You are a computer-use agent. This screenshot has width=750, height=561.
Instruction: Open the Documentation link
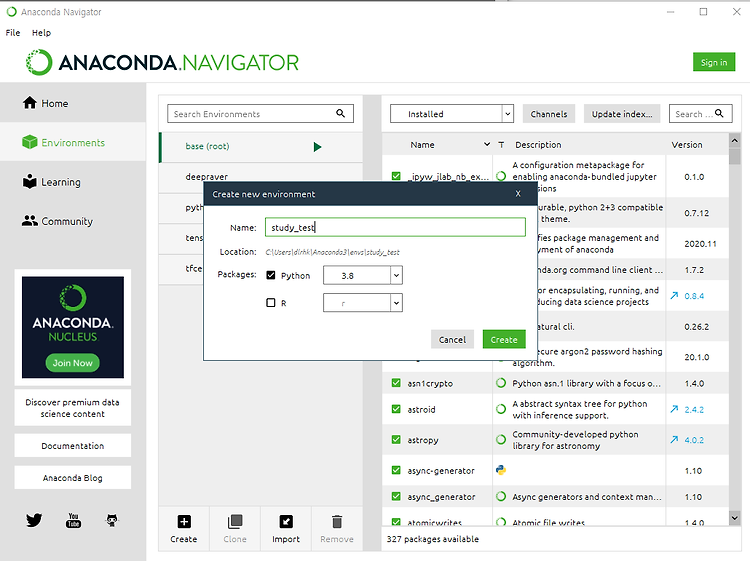pyautogui.click(x=73, y=445)
